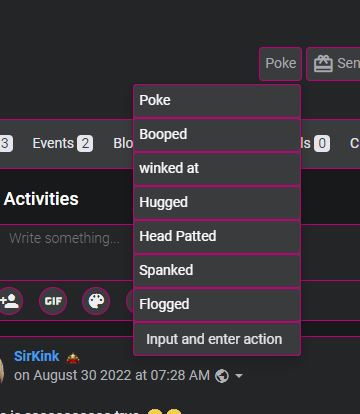Click the Poke button at top

tap(280, 64)
